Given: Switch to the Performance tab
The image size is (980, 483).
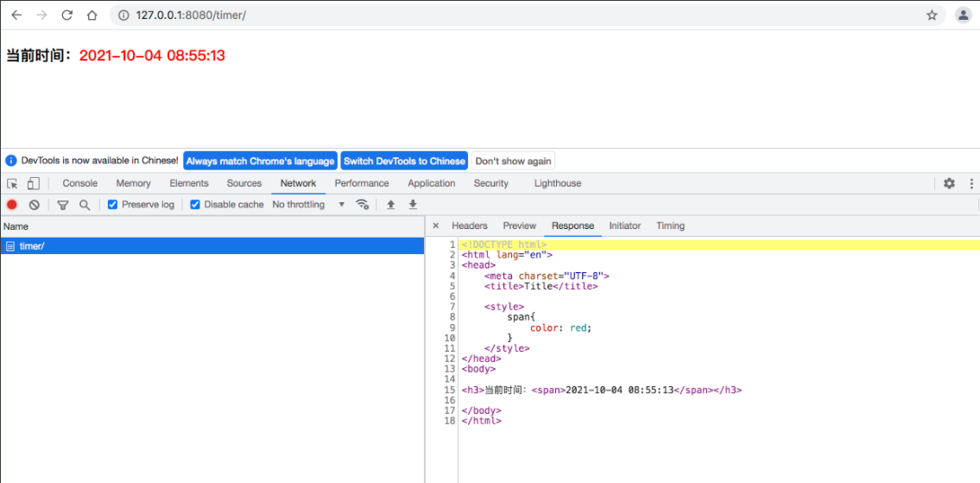Looking at the screenshot, I should tap(362, 183).
